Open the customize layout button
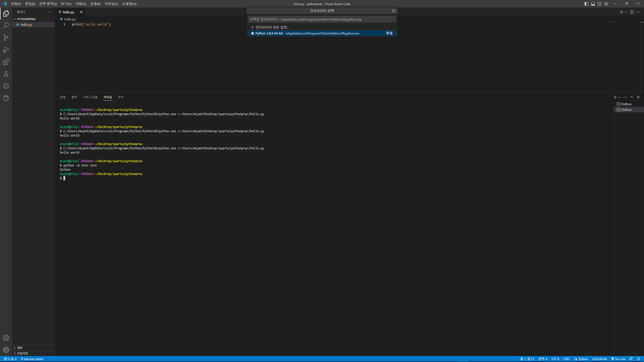Viewport: 644px width, 362px height. click(606, 4)
